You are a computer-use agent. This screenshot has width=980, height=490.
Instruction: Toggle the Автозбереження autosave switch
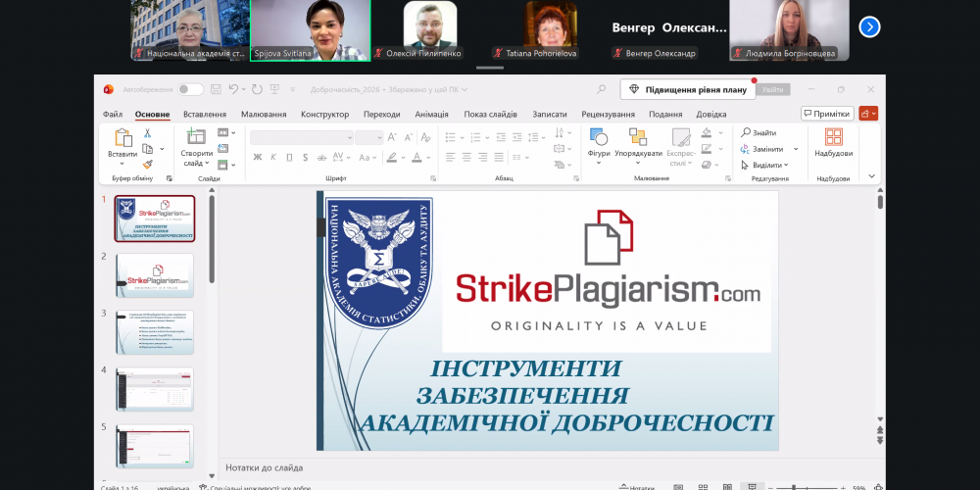click(x=190, y=89)
